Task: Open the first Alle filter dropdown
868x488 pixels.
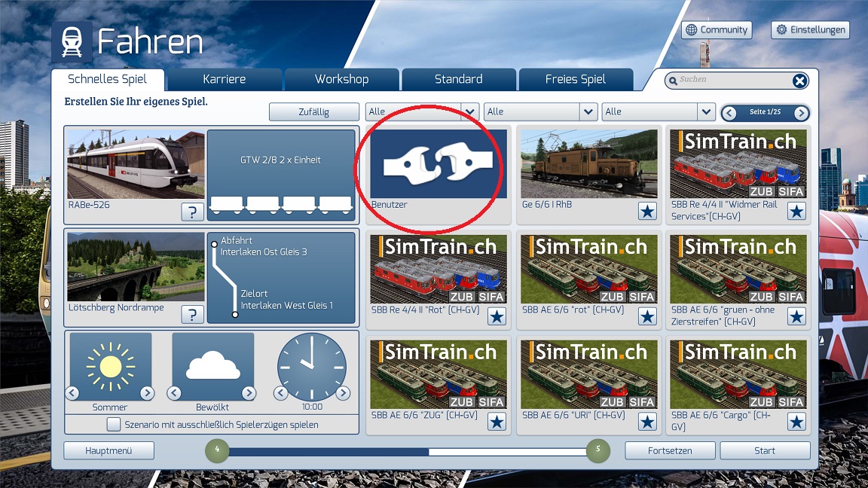Action: click(x=422, y=111)
